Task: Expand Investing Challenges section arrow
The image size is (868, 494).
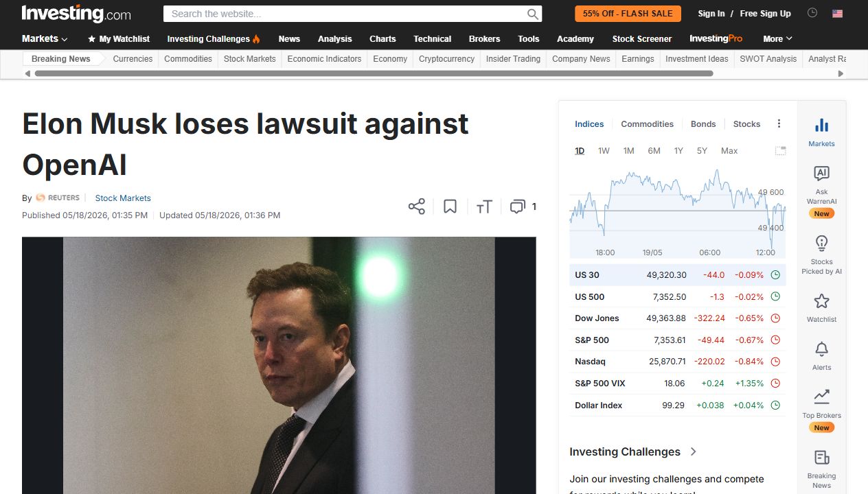Action: click(x=693, y=451)
